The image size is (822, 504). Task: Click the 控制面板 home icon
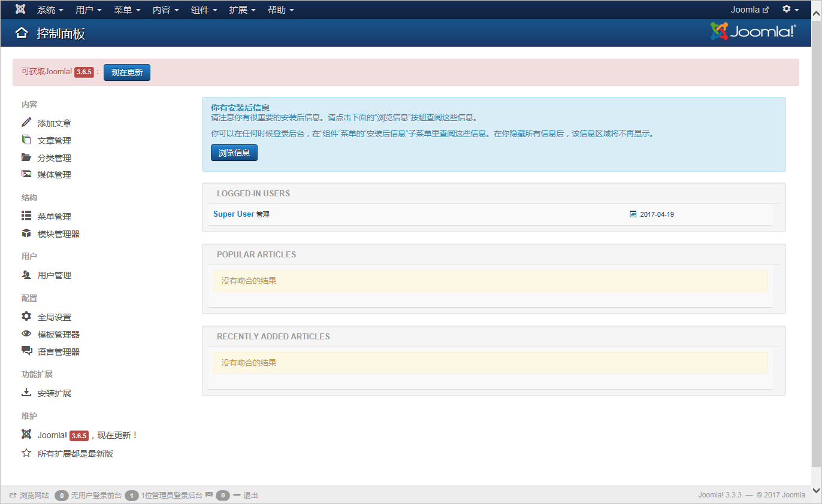pos(22,33)
